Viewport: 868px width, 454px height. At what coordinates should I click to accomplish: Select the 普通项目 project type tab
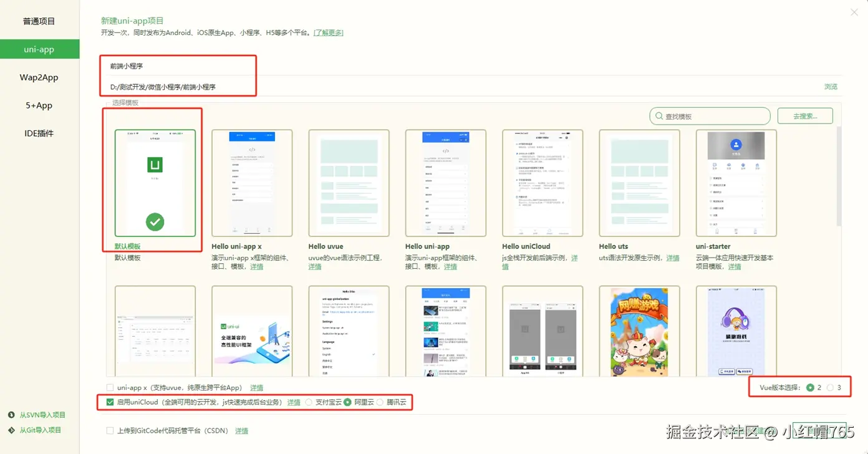point(39,21)
